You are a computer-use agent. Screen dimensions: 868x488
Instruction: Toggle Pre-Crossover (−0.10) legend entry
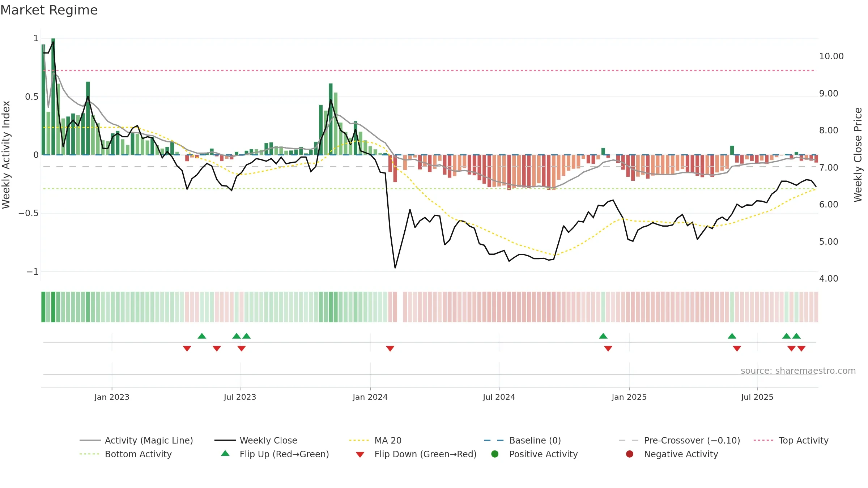tap(680, 440)
